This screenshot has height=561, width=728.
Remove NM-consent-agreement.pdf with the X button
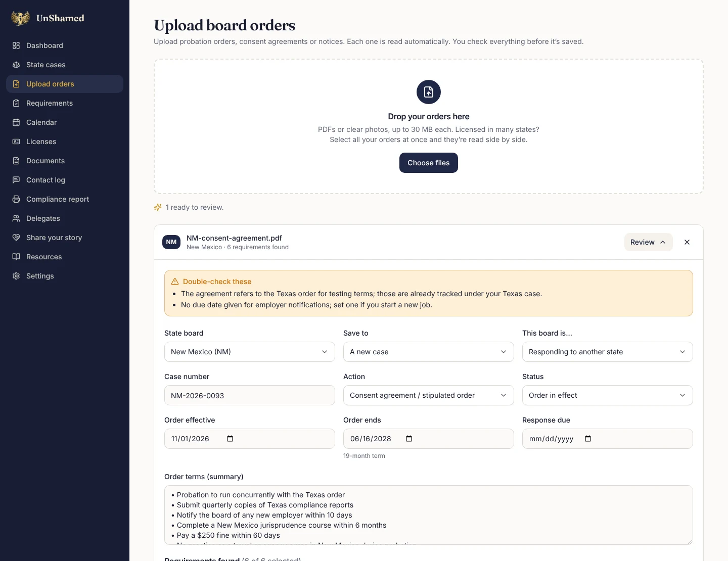pyautogui.click(x=687, y=242)
